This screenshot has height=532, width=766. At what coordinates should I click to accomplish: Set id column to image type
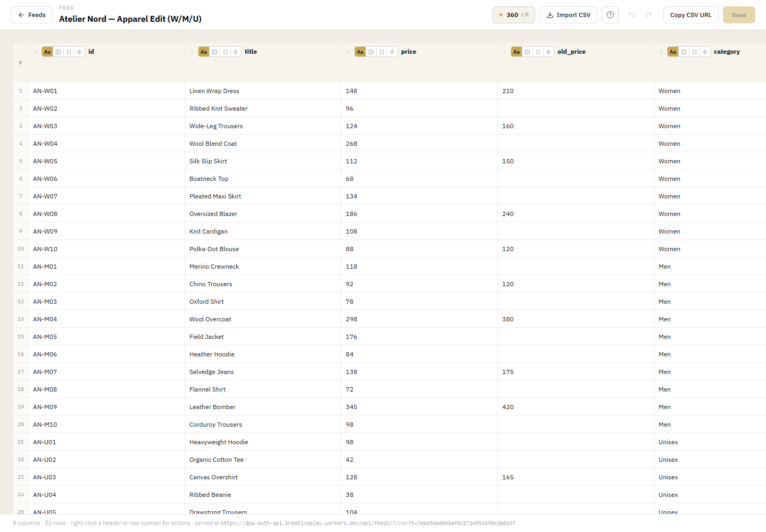[58, 52]
